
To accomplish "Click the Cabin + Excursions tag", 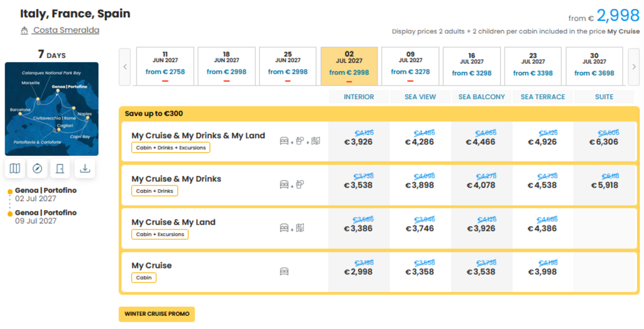I will pyautogui.click(x=160, y=234).
